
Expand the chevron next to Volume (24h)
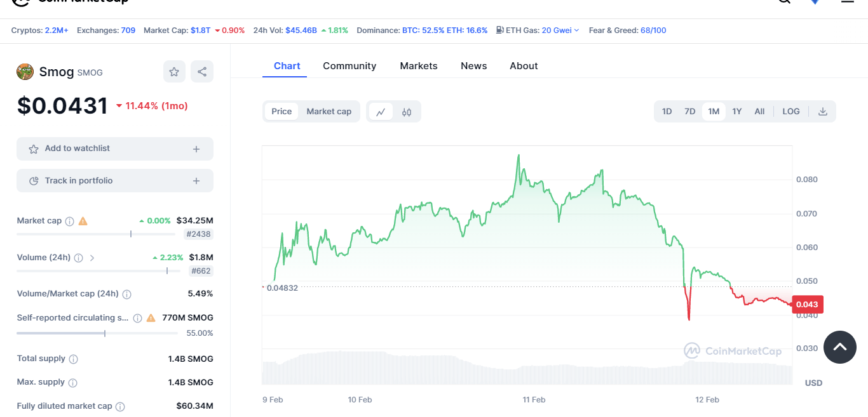click(x=92, y=258)
